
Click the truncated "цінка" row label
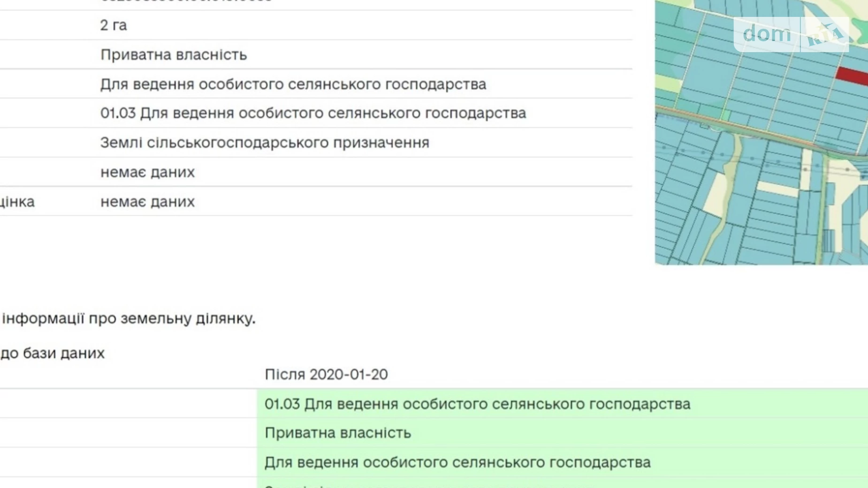pyautogui.click(x=17, y=202)
